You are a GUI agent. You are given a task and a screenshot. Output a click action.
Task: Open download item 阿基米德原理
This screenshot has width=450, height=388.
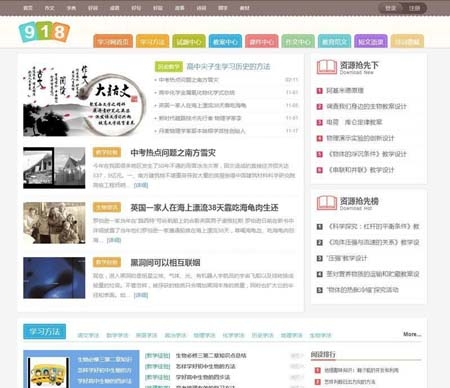[345, 91]
